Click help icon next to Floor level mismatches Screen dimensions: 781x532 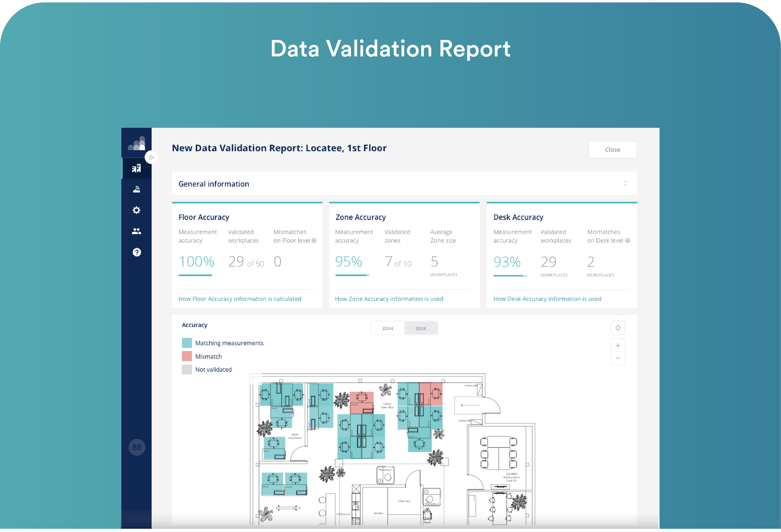(314, 241)
